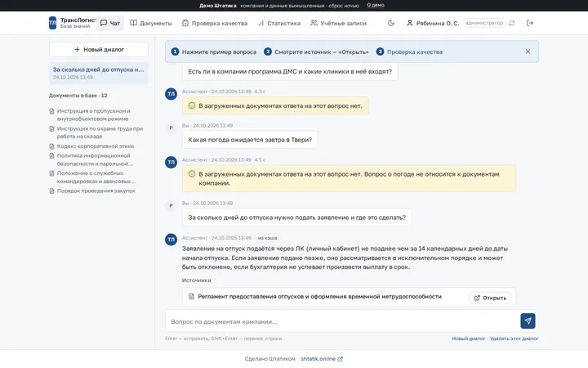Click the user name Рябинина О. С.
Image resolution: width=588 pixels, height=368 pixels.
tap(438, 23)
